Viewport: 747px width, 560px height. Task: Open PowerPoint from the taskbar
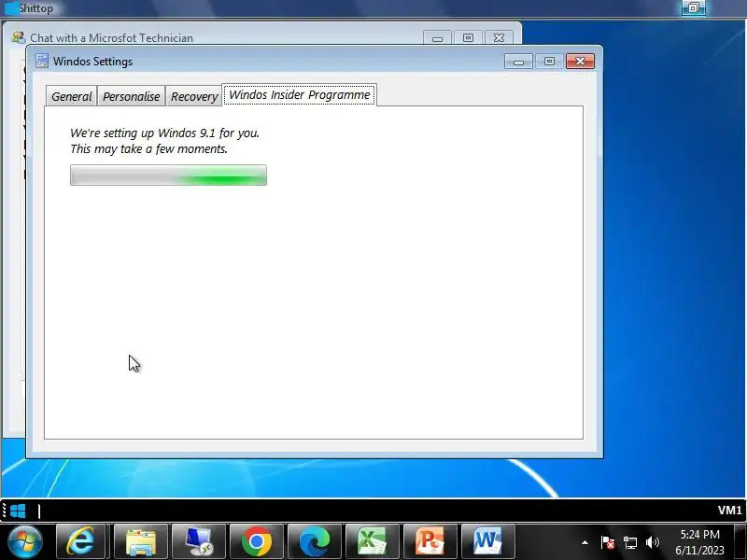pyautogui.click(x=430, y=542)
